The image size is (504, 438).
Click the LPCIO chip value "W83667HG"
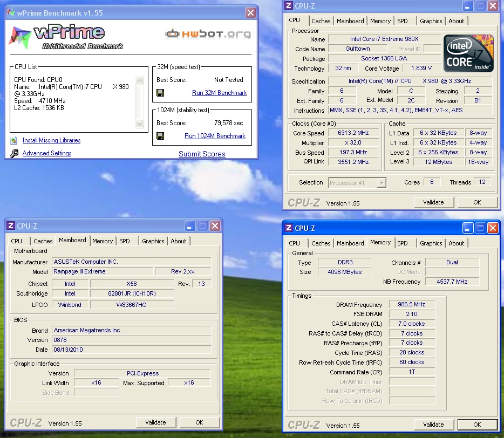(x=132, y=305)
